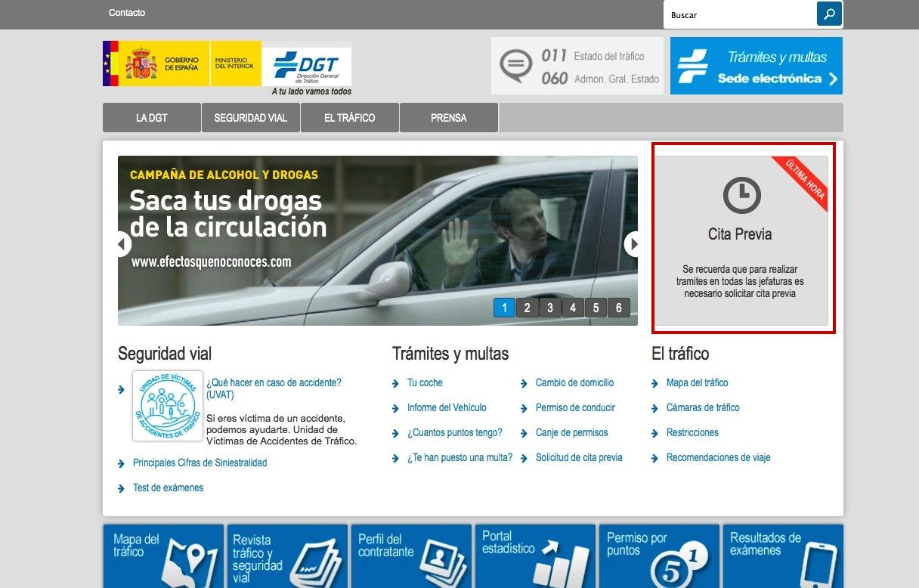Screen dimensions: 919x588
Task: Open the LA DGT menu
Action: point(152,118)
